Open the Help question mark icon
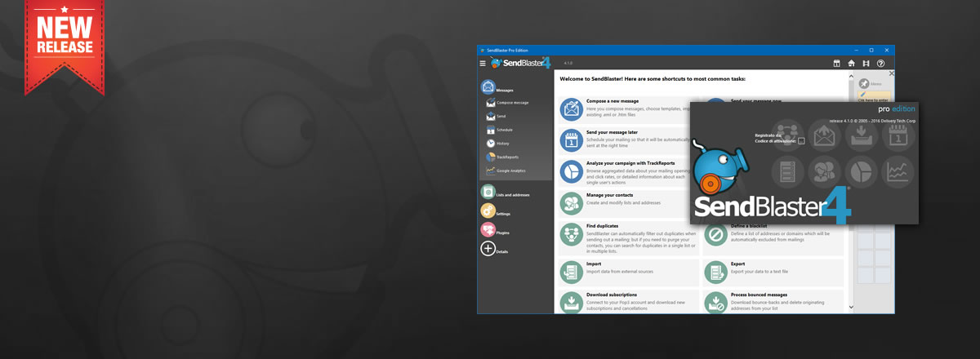Screen dimensions: 980x359 [880, 63]
